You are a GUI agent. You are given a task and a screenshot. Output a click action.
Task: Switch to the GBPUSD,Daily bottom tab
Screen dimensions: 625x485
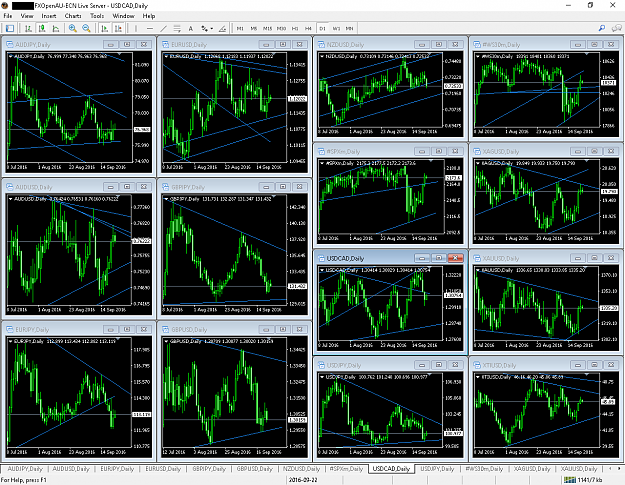(254, 469)
